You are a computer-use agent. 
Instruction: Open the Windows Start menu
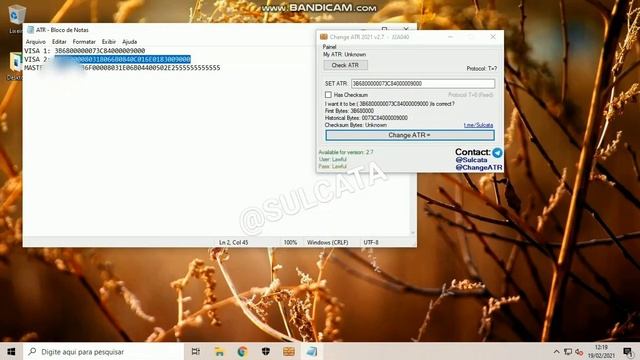11,351
